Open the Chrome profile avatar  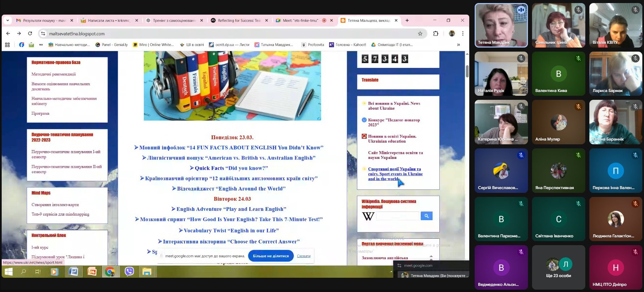pyautogui.click(x=452, y=34)
